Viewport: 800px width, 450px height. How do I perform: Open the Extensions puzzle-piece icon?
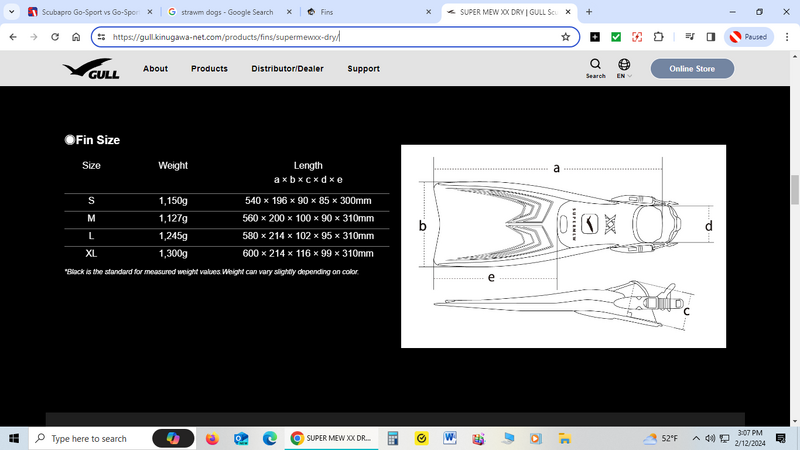coord(658,37)
